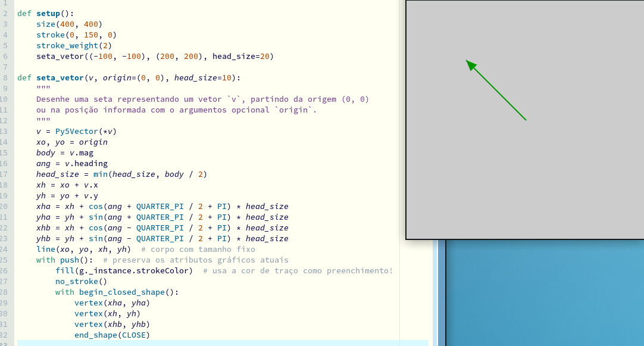This screenshot has width=644, height=346.
Task: Click the 'xo, yo = origin' assignment
Action: (x=72, y=142)
